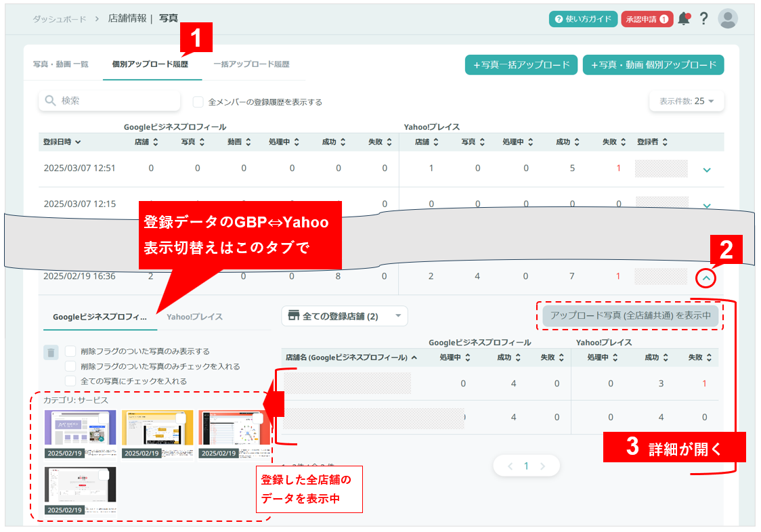The height and width of the screenshot is (532, 761).
Task: Open the question mark help icon
Action: click(x=703, y=18)
